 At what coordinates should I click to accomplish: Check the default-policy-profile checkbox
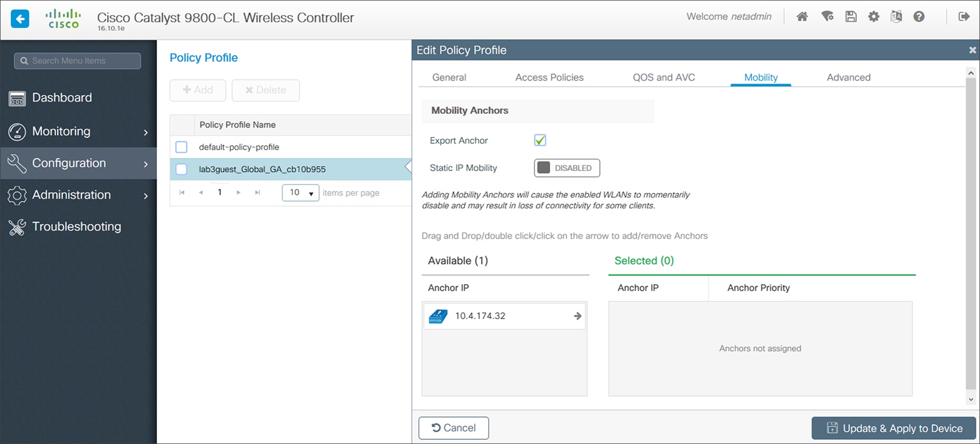(x=181, y=147)
